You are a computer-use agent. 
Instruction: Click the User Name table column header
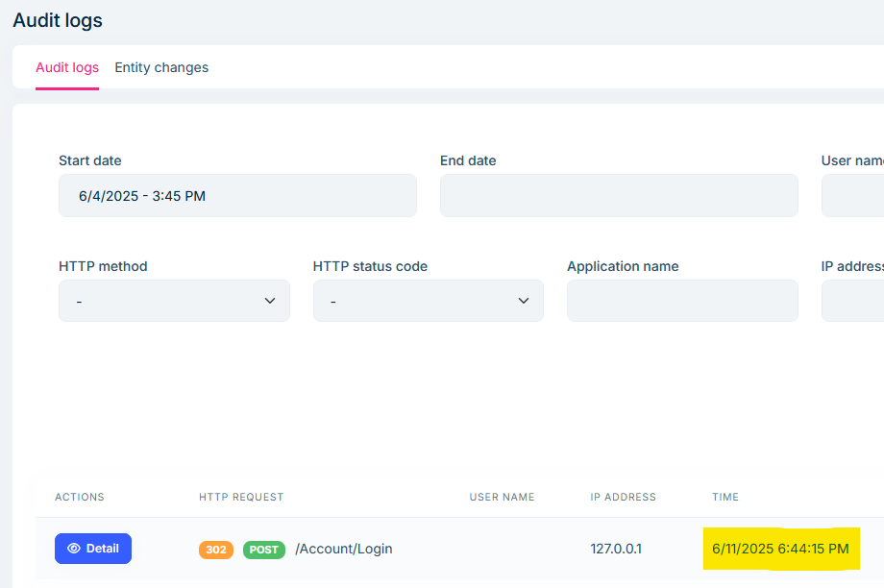point(502,497)
